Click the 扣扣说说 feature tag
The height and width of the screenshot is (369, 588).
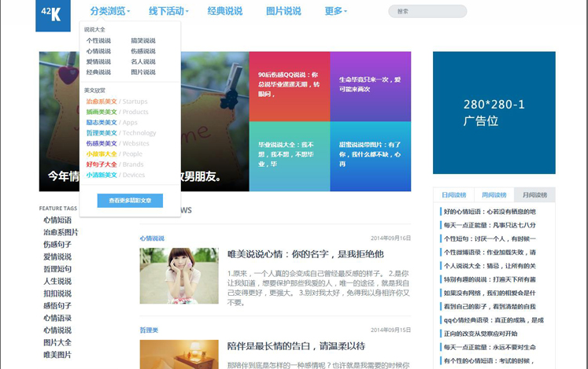(x=57, y=293)
